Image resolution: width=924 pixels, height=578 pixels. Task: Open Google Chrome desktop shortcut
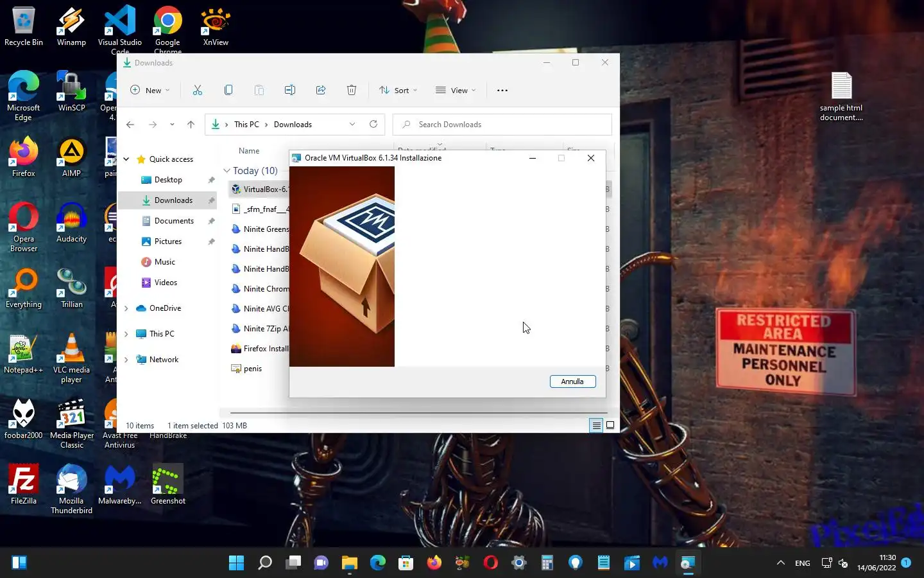click(x=167, y=30)
